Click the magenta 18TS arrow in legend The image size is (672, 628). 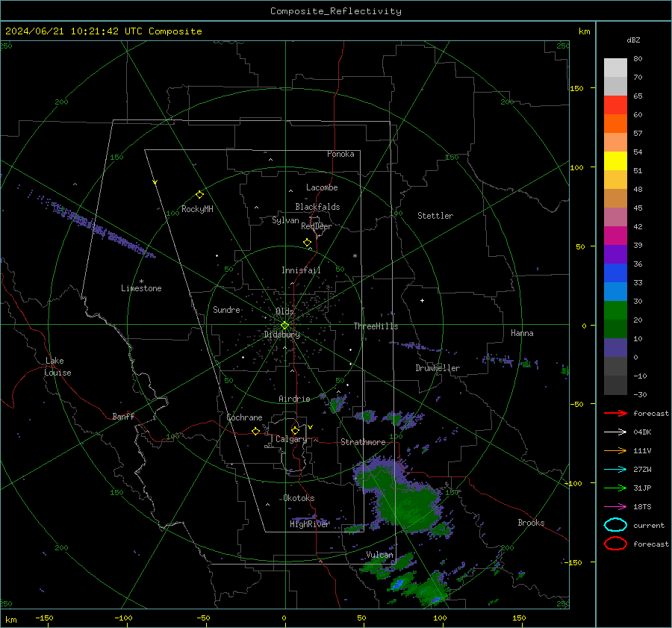pos(615,507)
